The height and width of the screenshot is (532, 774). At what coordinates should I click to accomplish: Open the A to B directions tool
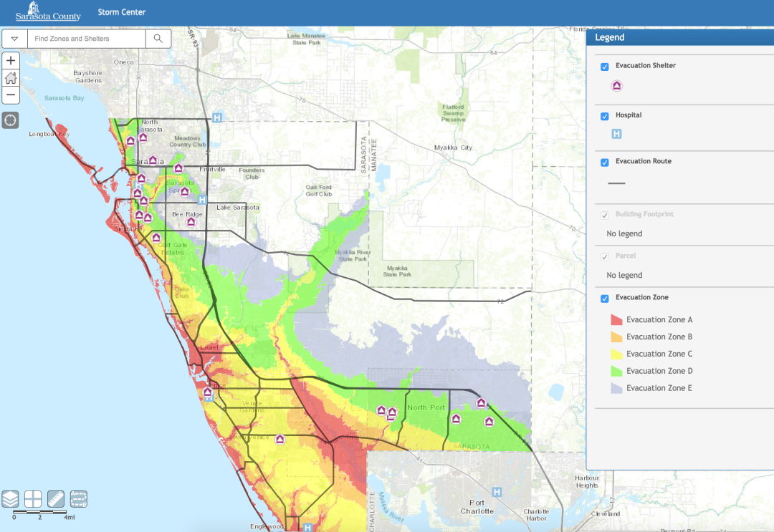[x=79, y=498]
